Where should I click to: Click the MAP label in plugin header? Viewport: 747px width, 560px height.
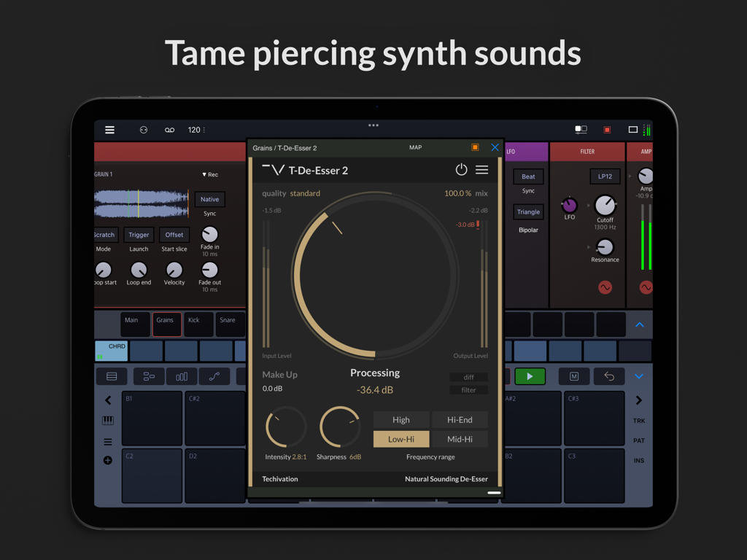coord(415,147)
